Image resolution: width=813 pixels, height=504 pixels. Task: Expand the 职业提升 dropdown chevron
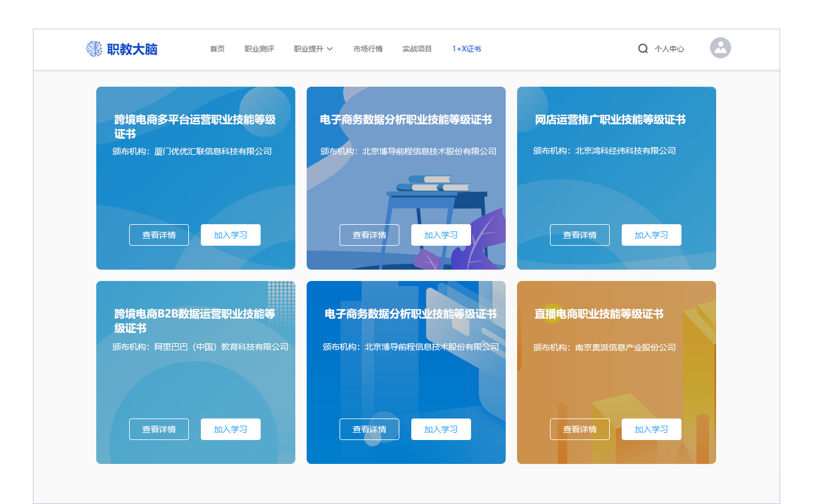329,49
